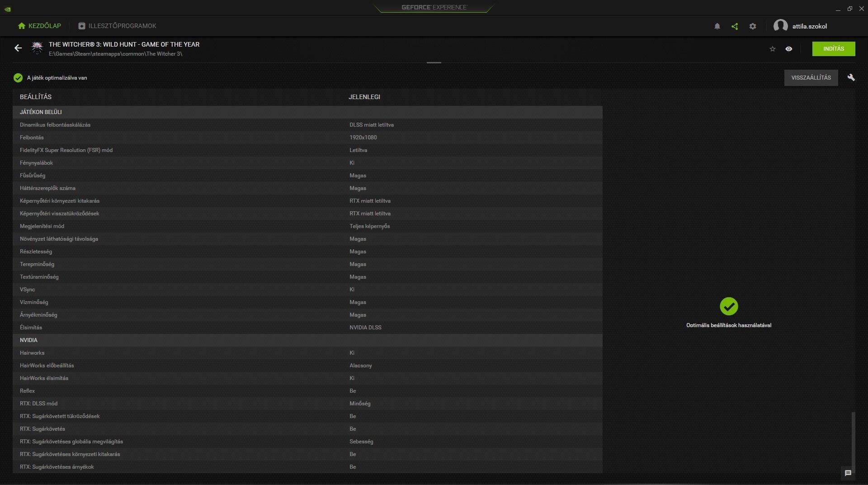The width and height of the screenshot is (868, 485).
Task: Switch to the Illesztőprogramok tab
Action: (117, 26)
